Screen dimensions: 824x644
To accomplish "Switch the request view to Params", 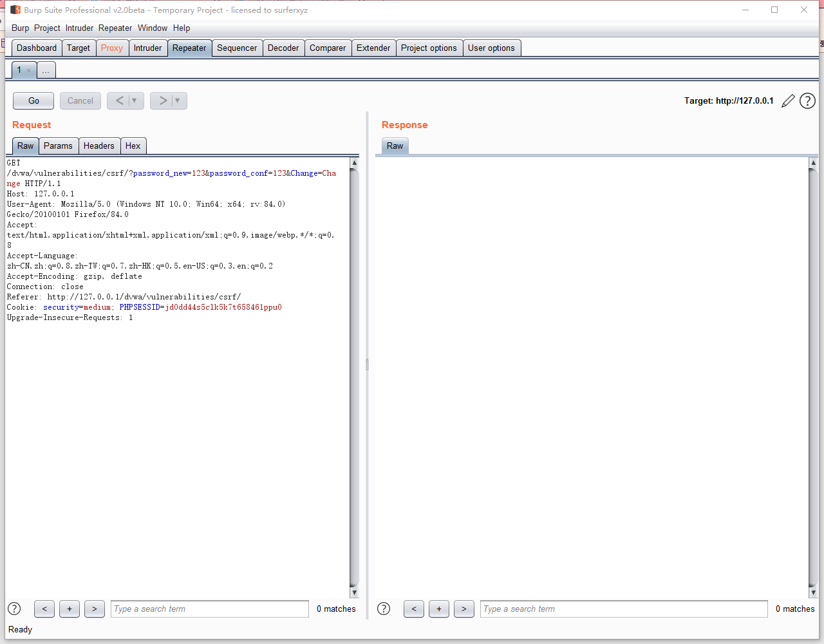I will click(58, 146).
